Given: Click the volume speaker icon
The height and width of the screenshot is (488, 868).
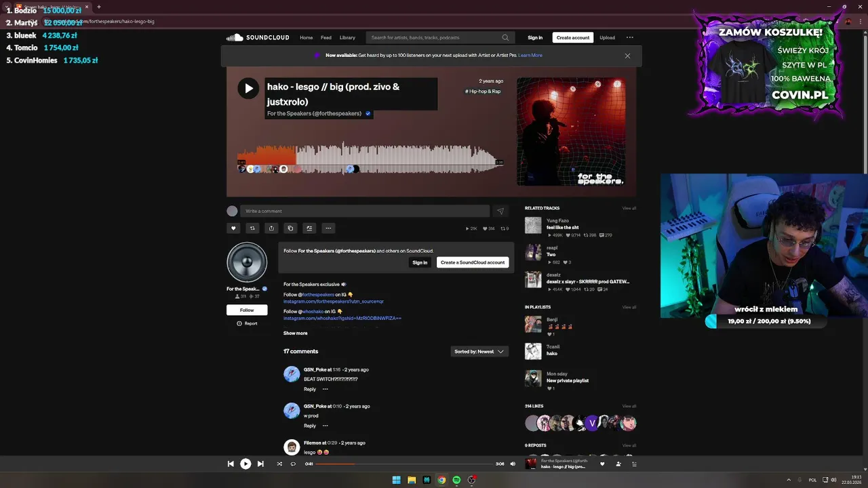Looking at the screenshot, I should click(513, 464).
